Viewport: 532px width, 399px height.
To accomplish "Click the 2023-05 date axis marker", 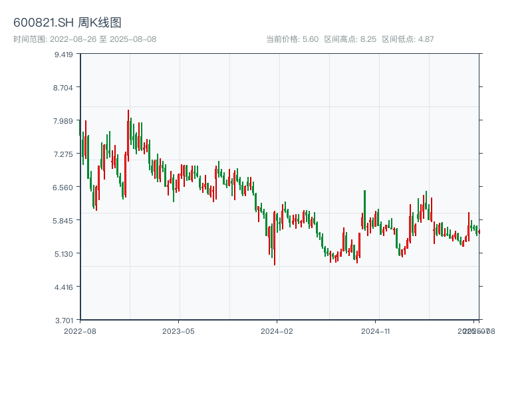I will (x=178, y=331).
